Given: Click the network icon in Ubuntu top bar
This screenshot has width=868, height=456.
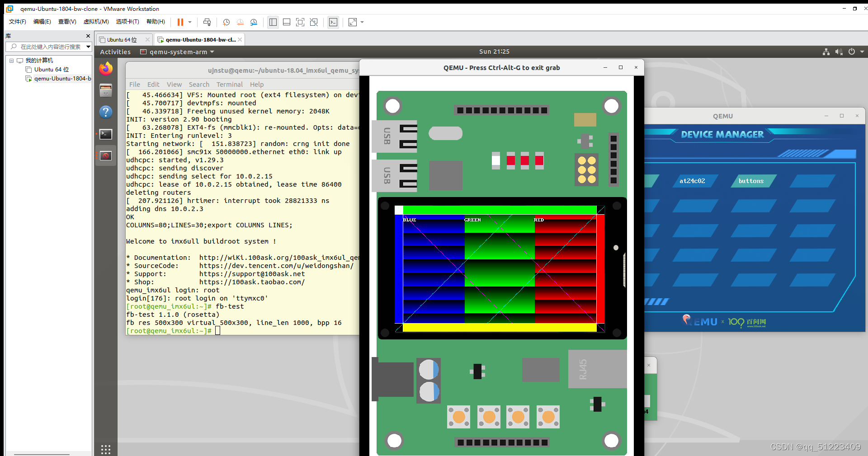Looking at the screenshot, I should [826, 52].
